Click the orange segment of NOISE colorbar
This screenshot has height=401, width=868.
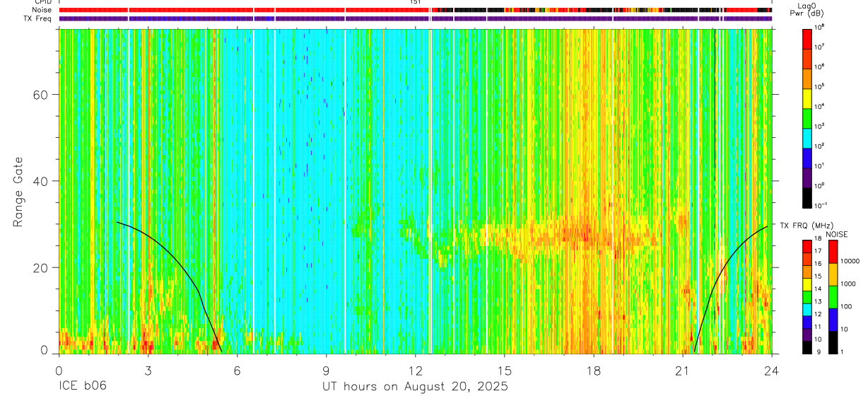832,274
